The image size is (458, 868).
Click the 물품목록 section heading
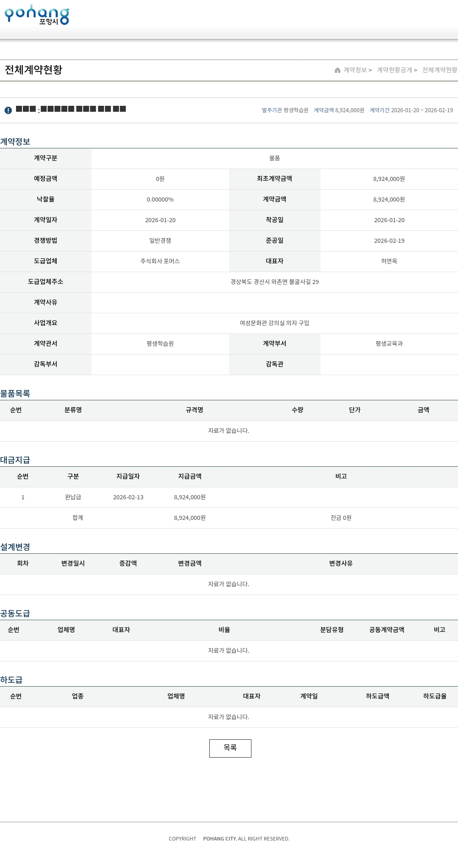(15, 393)
